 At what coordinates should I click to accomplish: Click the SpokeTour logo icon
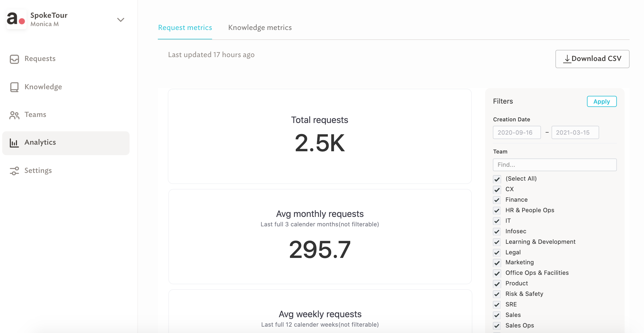16,19
